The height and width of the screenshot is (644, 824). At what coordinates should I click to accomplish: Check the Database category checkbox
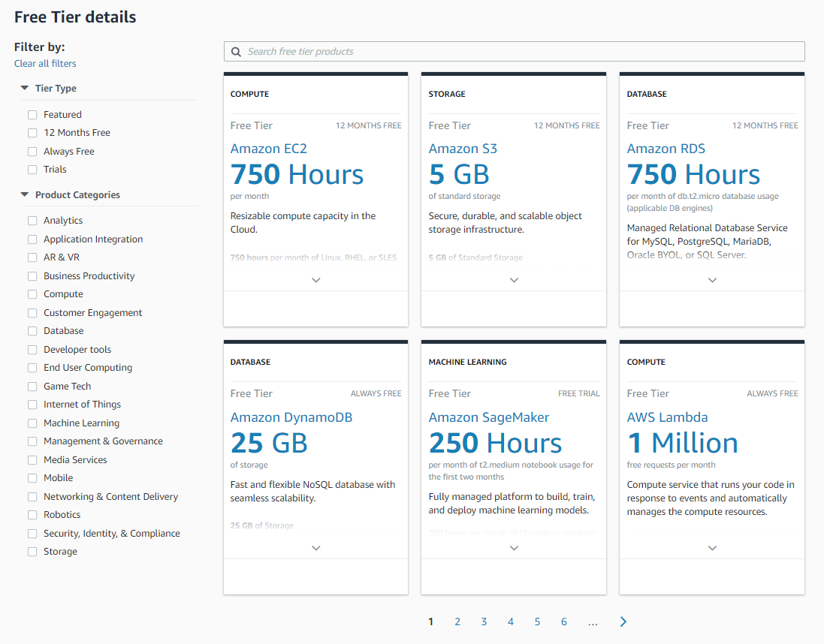coord(32,331)
